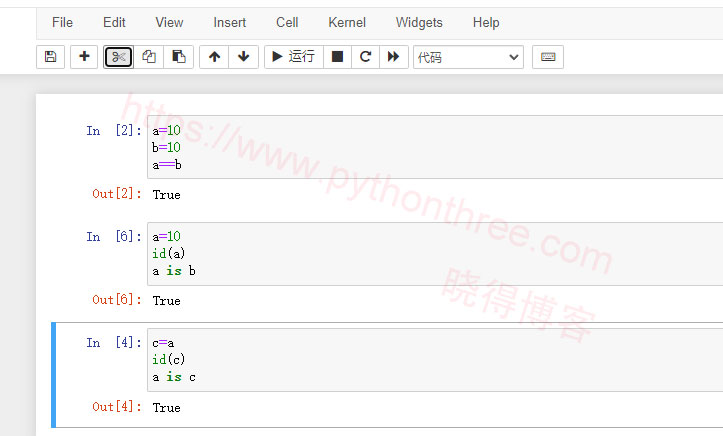Cut selected cells with scissors icon

coord(119,57)
